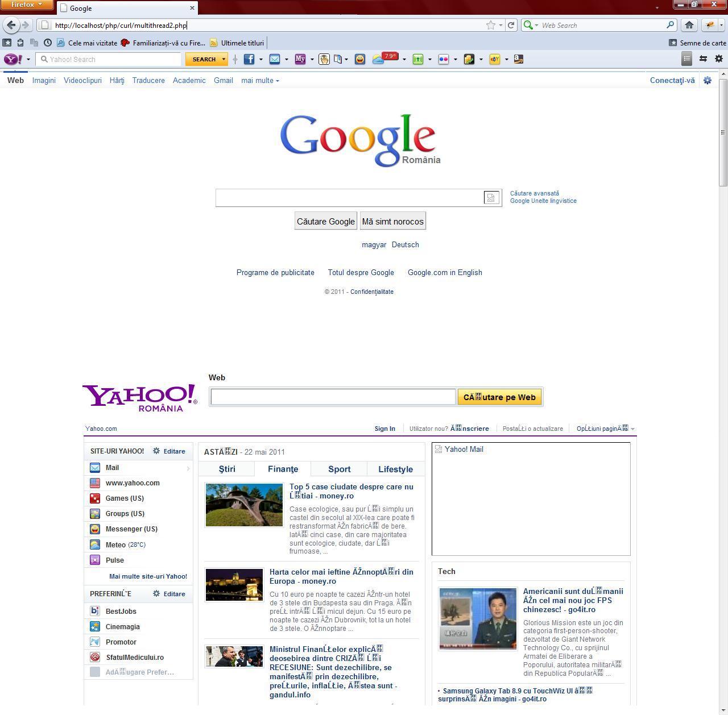Click the My Yahoo toolbar icon
Screen dimensions: 728x715
pyautogui.click(x=300, y=59)
